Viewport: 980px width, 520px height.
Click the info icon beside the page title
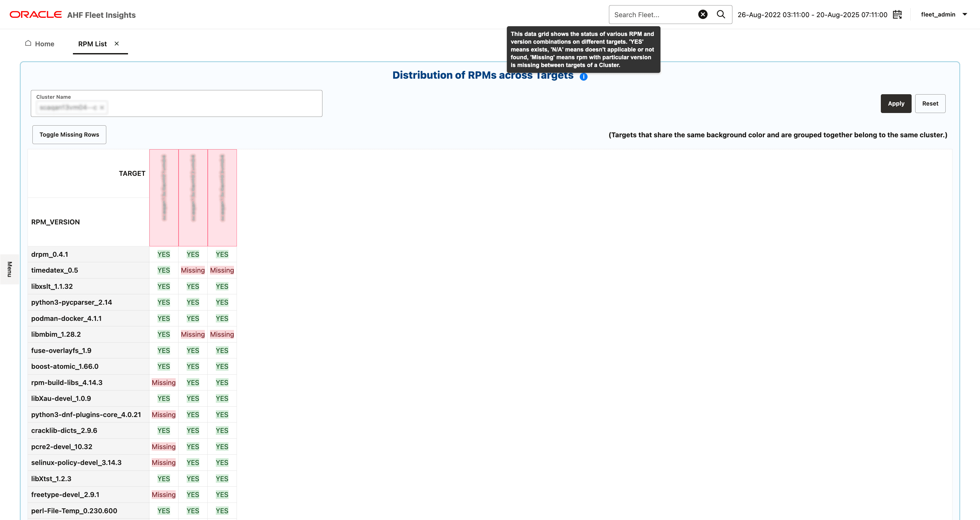coord(584,77)
